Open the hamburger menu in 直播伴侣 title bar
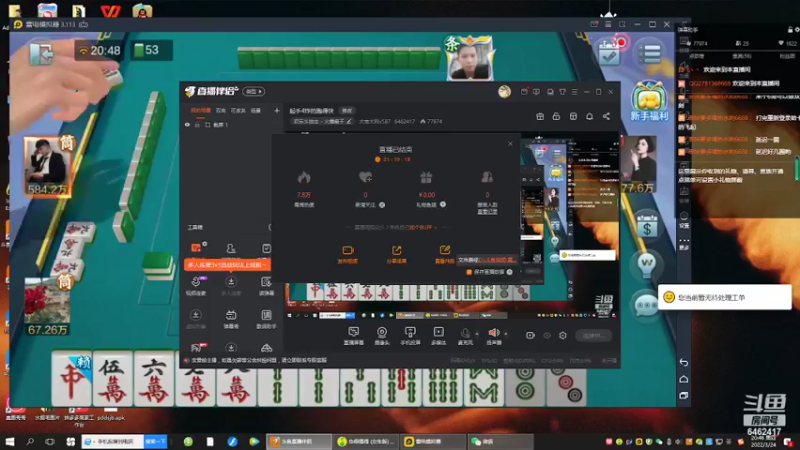800x450 pixels. pos(574,92)
